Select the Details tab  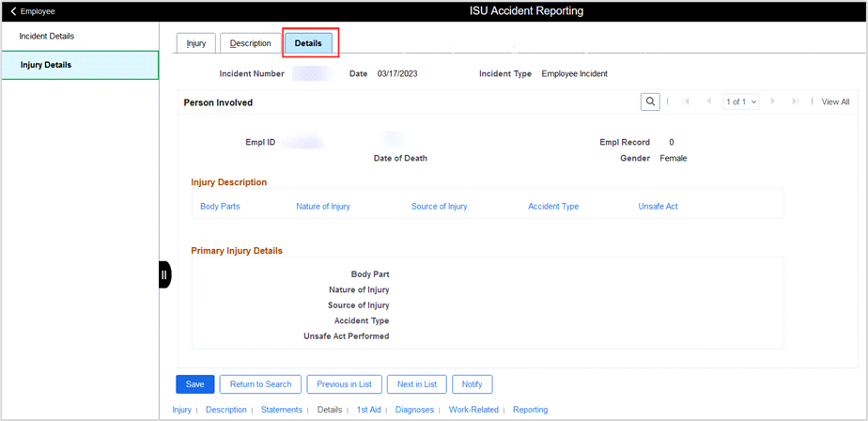[x=308, y=43]
